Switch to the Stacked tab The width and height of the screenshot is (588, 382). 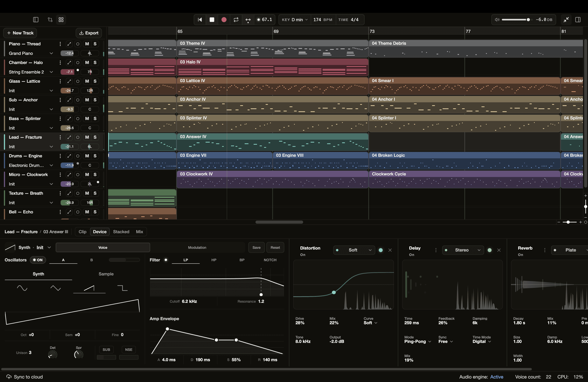(121, 232)
